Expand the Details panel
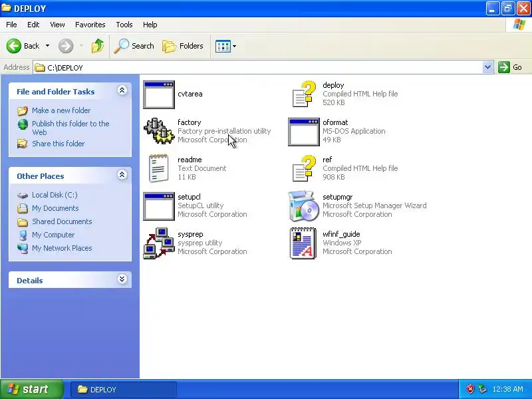Image resolution: width=532 pixels, height=399 pixels. pos(122,279)
